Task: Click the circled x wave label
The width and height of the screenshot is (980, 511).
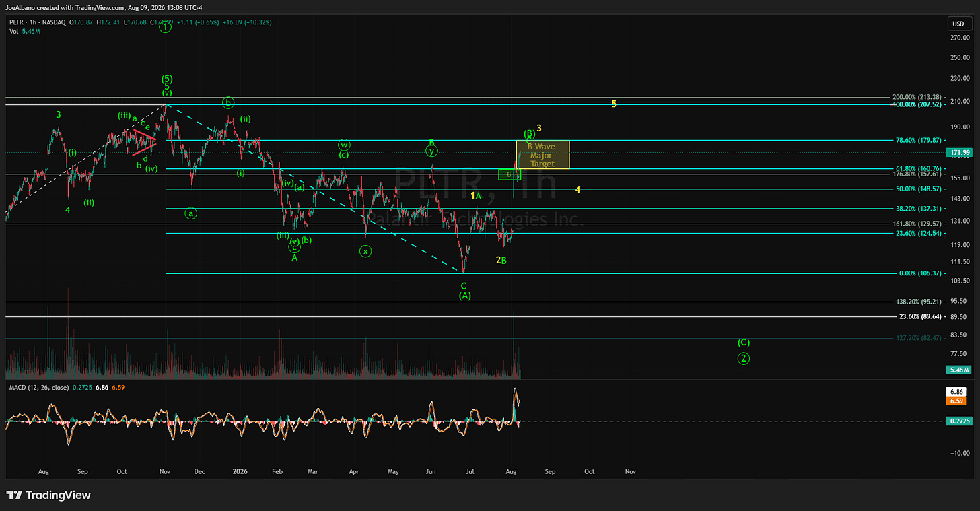Action: [x=365, y=251]
